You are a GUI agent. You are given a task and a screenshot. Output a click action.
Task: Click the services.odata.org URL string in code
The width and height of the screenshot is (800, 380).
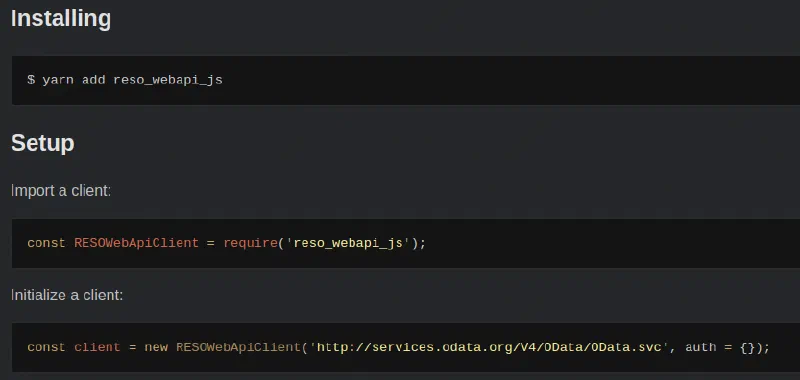[x=490, y=347]
